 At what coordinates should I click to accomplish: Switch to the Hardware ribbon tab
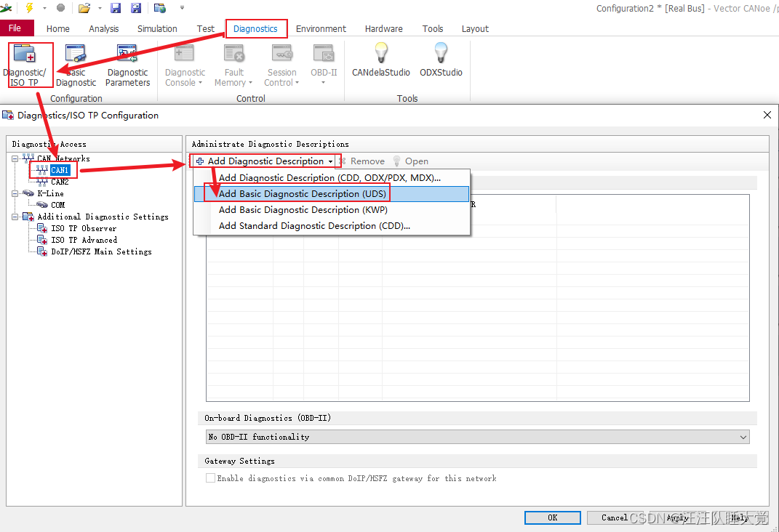383,29
